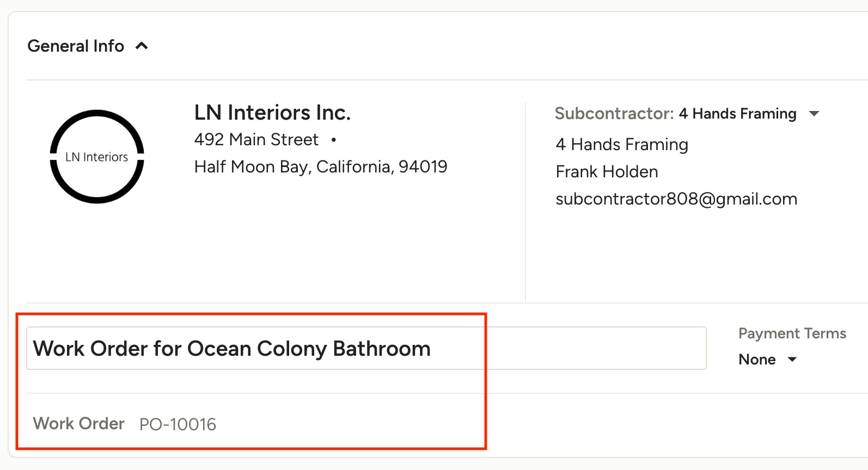Click the LN Interiors circular logo
This screenshot has width=868, height=470.
pos(97,157)
